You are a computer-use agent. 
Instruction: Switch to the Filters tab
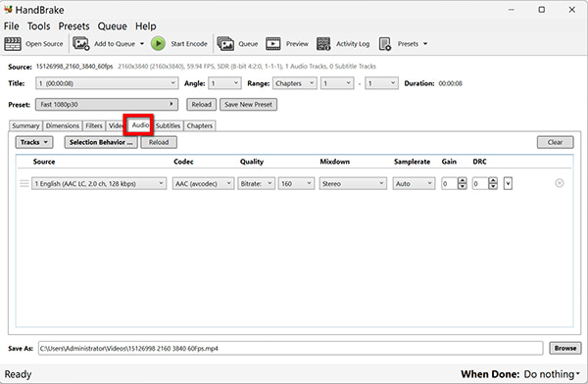pos(94,125)
